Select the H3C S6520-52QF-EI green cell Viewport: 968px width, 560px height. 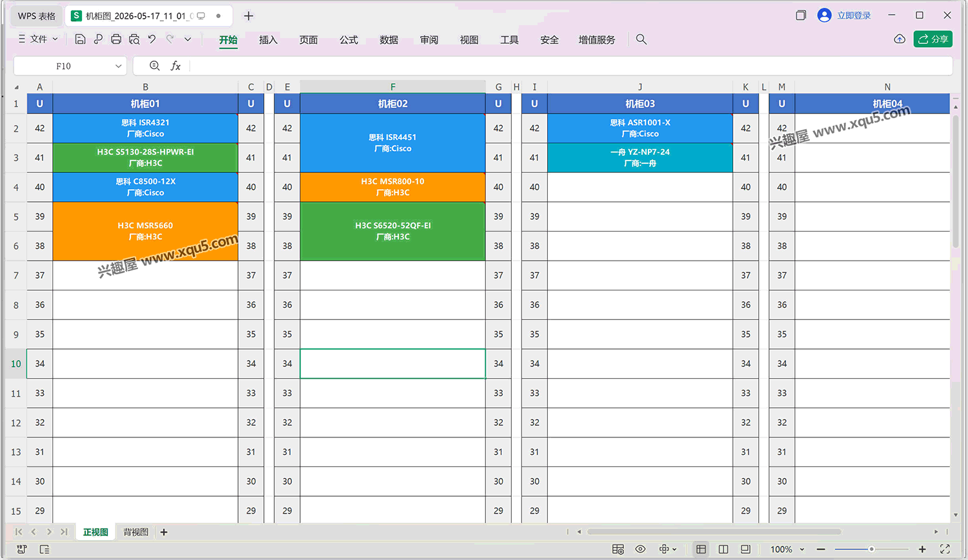392,231
